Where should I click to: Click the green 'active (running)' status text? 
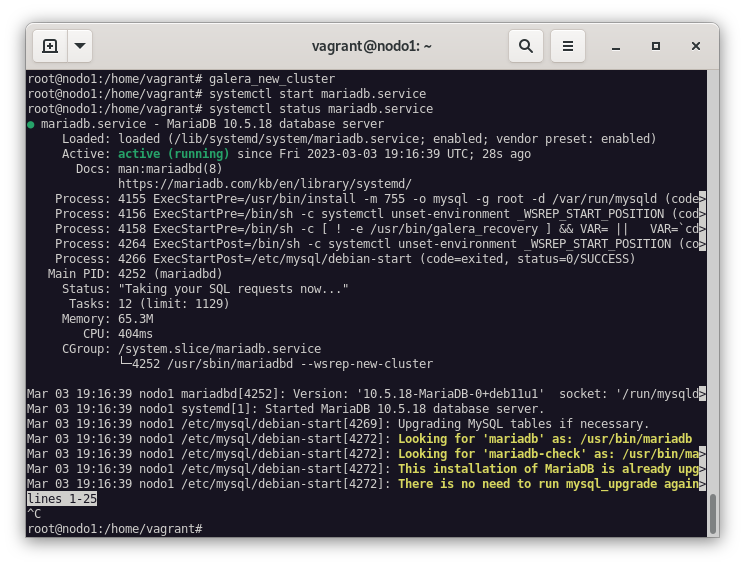(173, 154)
